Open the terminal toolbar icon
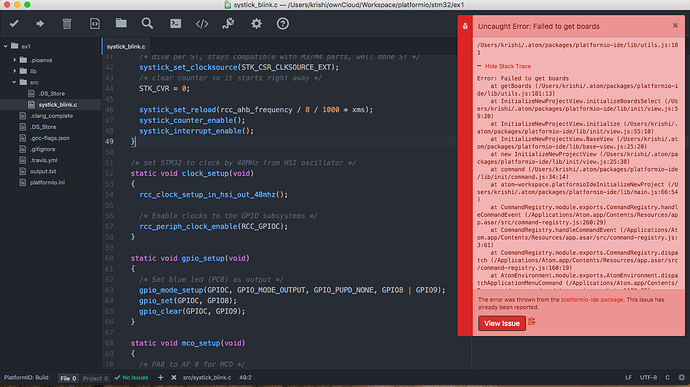The width and height of the screenshot is (690, 387). click(176, 23)
